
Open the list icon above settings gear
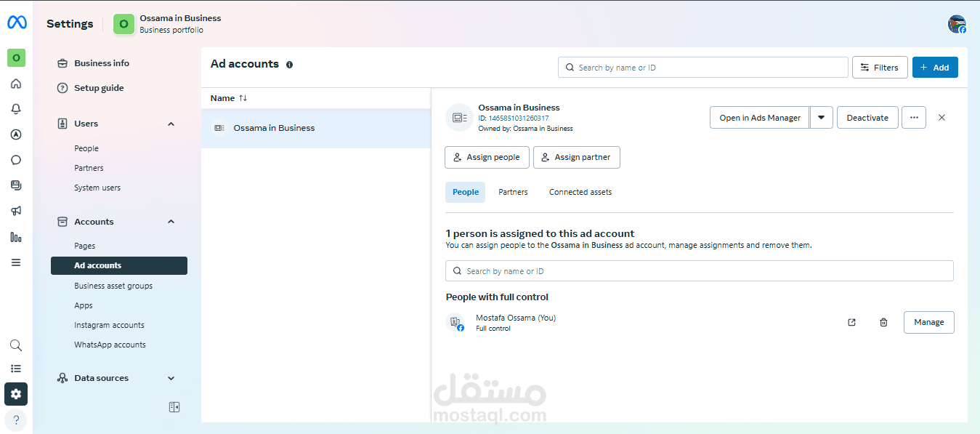[x=16, y=369]
